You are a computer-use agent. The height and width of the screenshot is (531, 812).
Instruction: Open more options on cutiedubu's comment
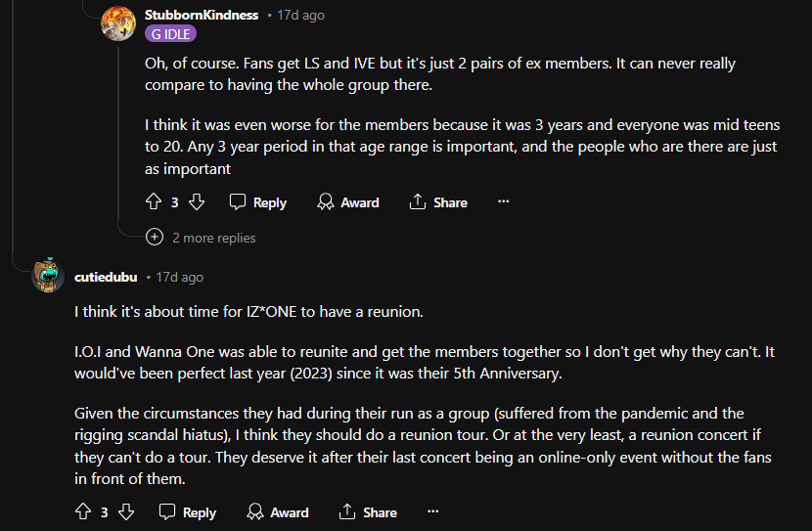[433, 512]
